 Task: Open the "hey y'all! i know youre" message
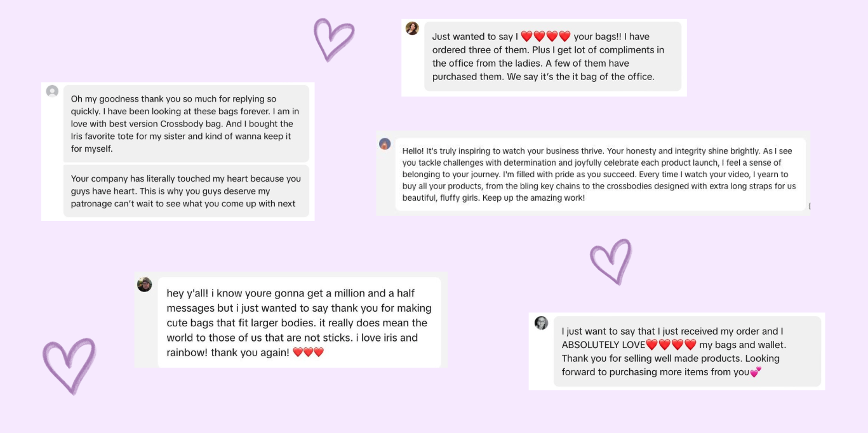pyautogui.click(x=299, y=322)
